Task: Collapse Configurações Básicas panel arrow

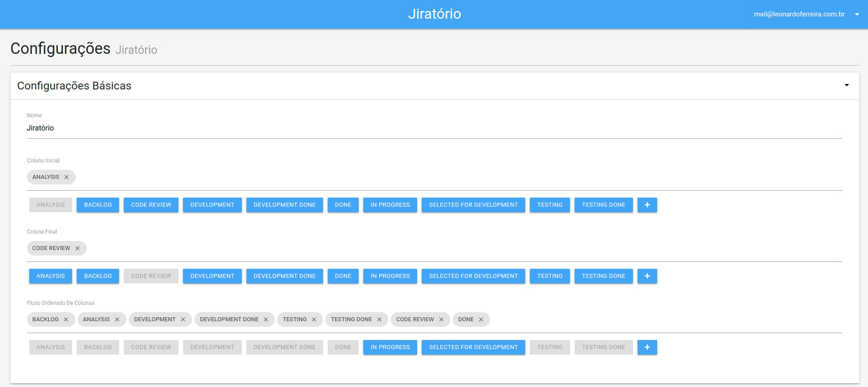Action: 847,85
